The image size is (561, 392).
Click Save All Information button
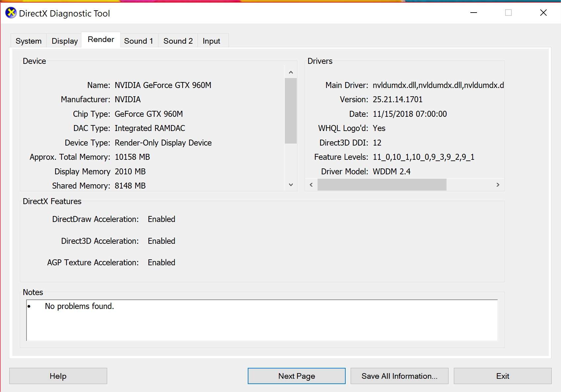click(x=399, y=376)
